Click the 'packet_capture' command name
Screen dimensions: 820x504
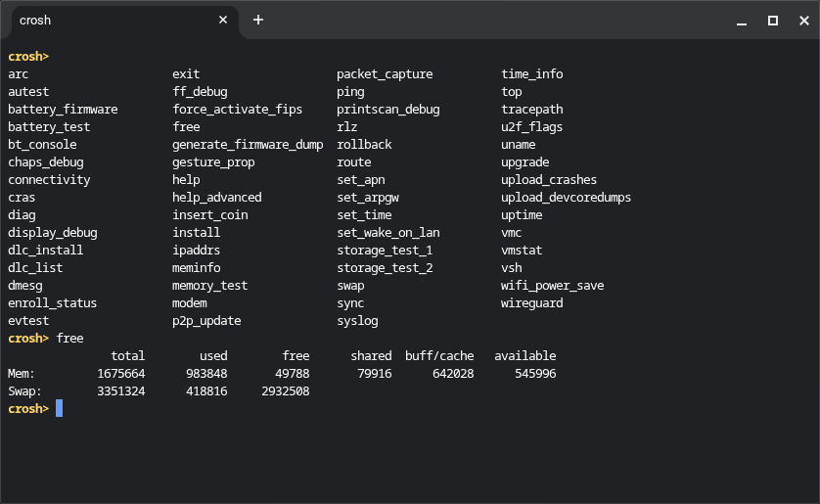384,73
